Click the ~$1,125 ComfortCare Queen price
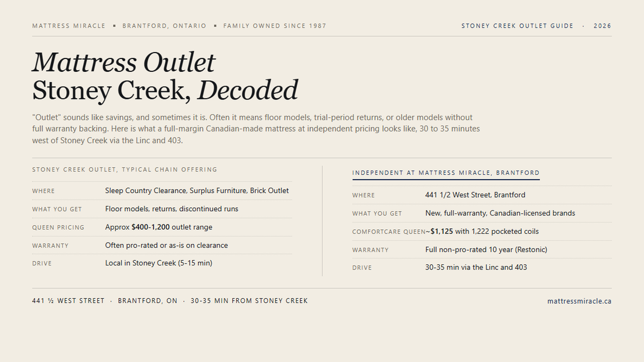 pyautogui.click(x=439, y=232)
